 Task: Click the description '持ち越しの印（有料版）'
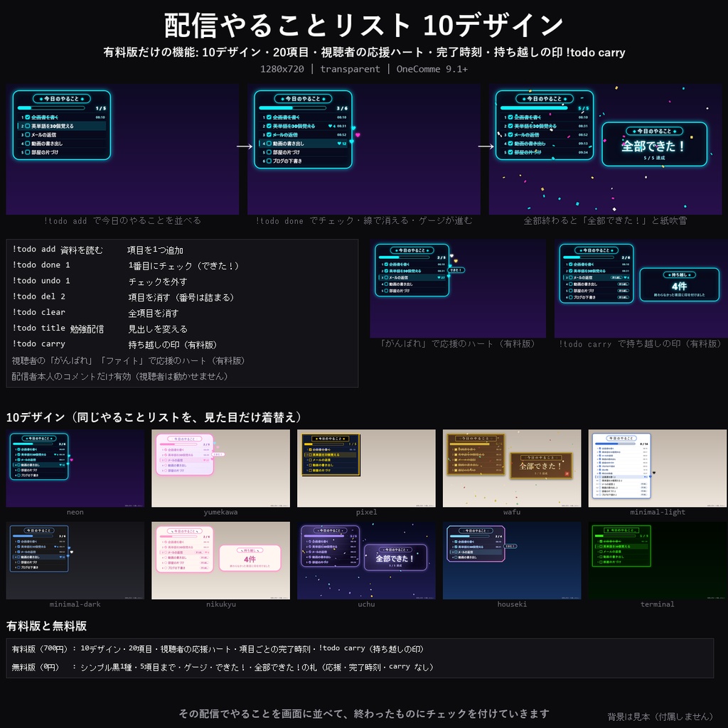tap(173, 345)
